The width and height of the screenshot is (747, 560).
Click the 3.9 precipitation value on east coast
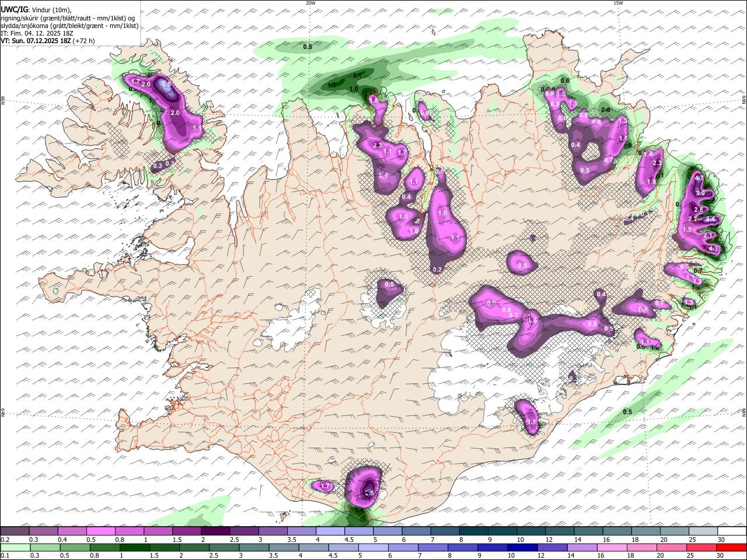point(700,193)
